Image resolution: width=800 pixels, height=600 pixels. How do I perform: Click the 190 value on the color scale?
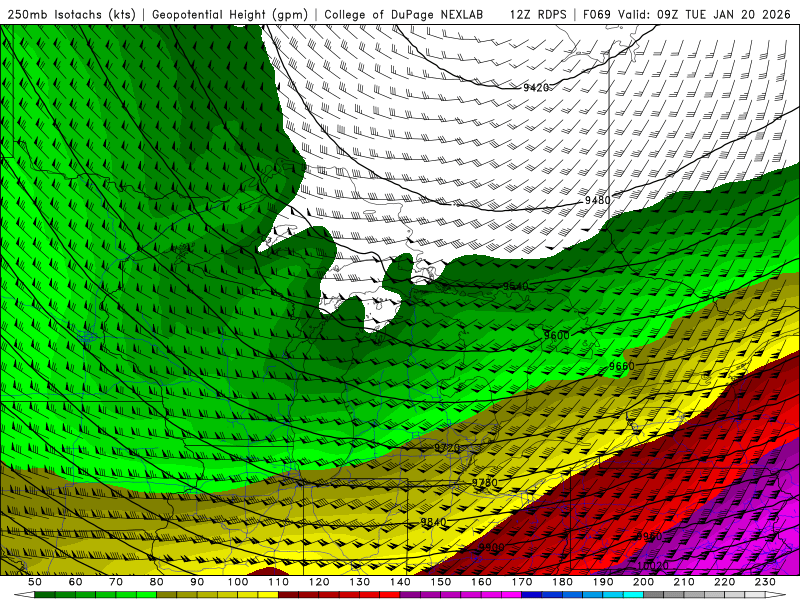(603, 582)
